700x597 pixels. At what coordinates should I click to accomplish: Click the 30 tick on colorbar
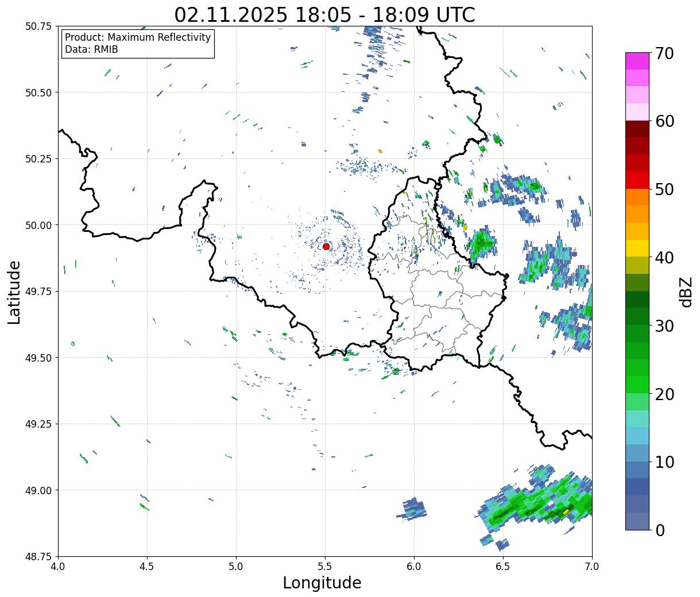[x=664, y=326]
